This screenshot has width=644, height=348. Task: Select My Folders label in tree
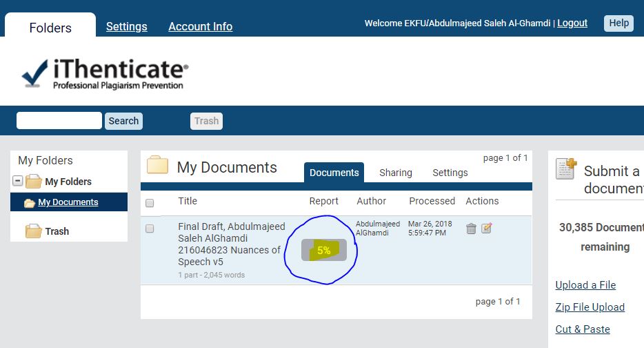coord(68,182)
